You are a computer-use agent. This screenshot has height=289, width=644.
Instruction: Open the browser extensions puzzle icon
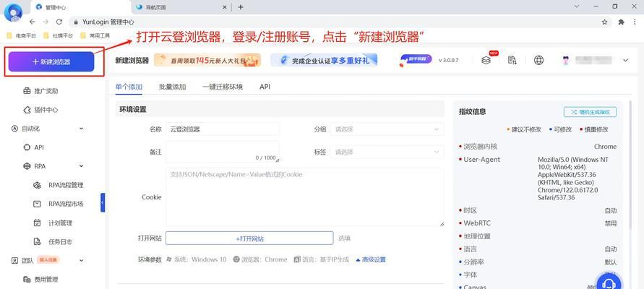(621, 22)
